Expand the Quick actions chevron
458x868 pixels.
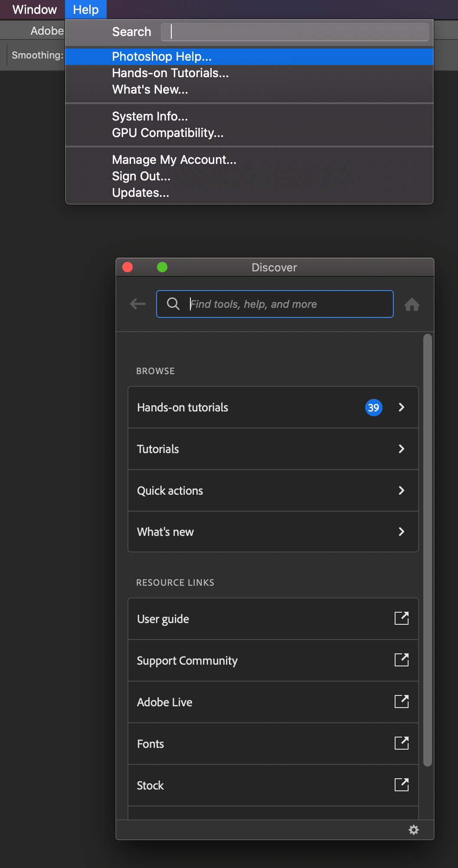[402, 490]
